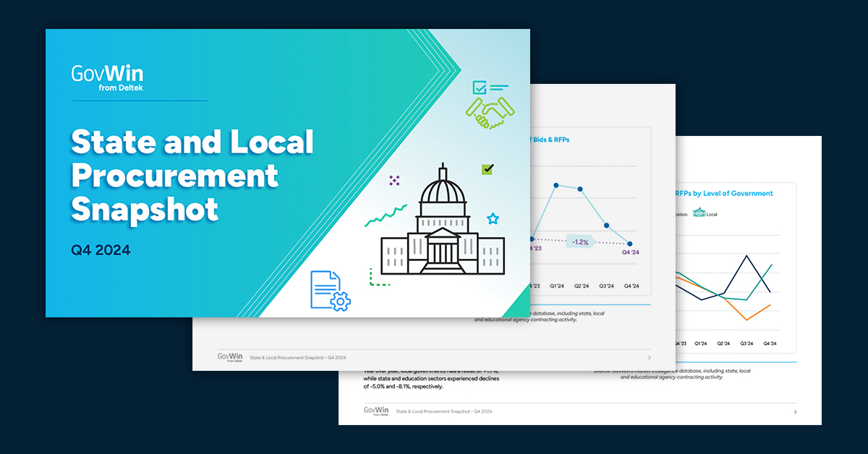This screenshot has width=868, height=454.
Task: Click the "while state and education sectors" text line
Action: pos(431,378)
